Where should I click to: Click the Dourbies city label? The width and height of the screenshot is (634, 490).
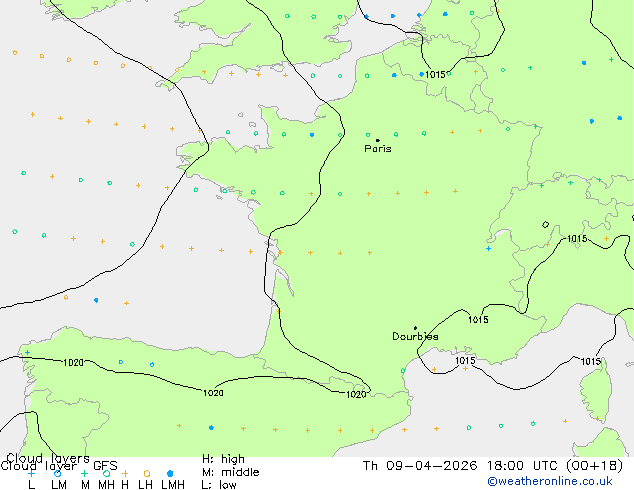415,336
